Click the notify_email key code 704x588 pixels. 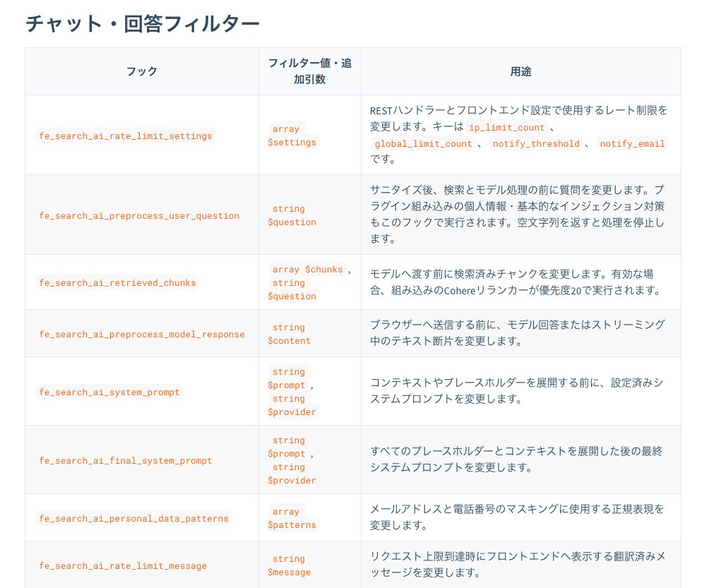click(x=632, y=143)
